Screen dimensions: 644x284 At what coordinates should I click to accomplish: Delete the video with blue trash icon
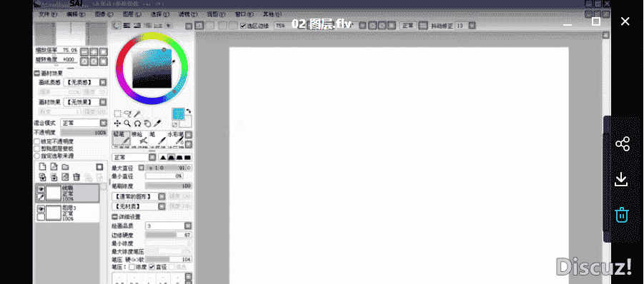tap(622, 214)
